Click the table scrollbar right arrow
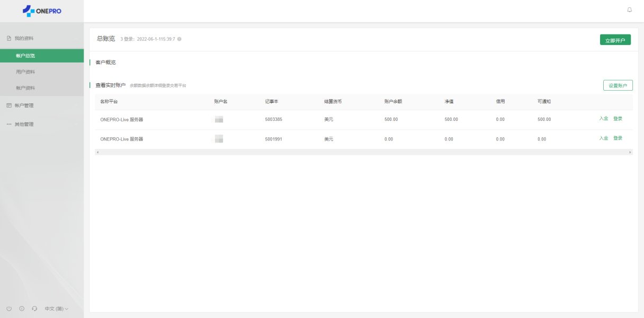This screenshot has width=644, height=318. coord(630,152)
